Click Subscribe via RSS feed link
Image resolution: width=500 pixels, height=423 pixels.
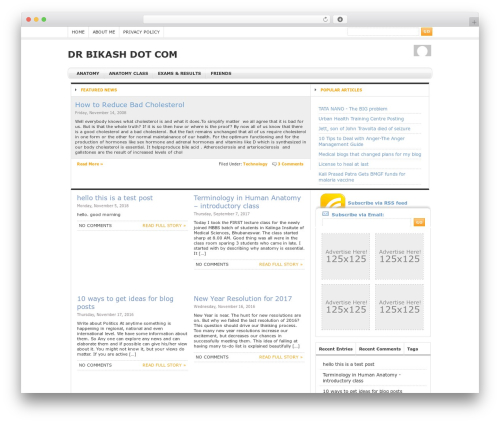click(377, 203)
